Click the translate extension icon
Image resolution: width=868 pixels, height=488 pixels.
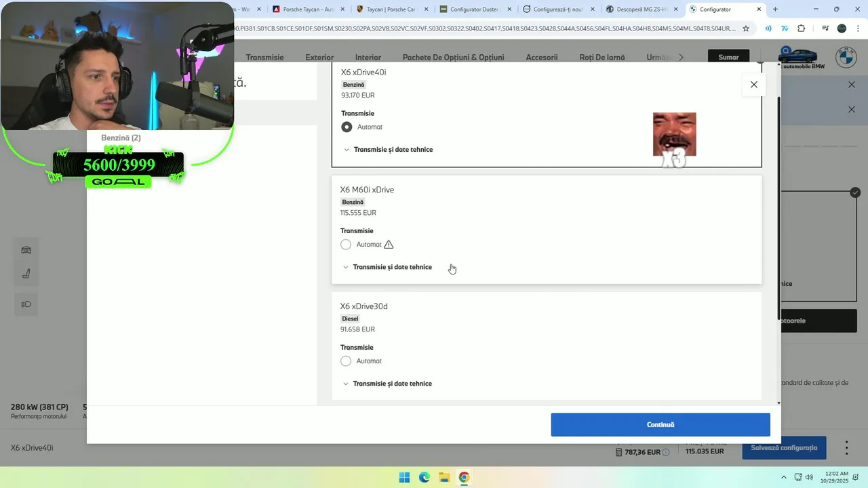click(785, 28)
